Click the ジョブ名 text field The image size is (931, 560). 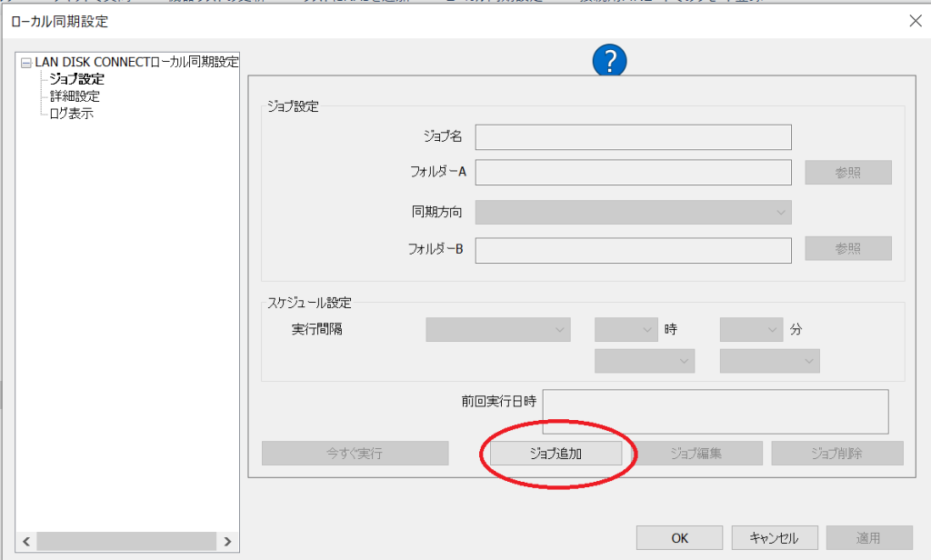[x=633, y=136]
